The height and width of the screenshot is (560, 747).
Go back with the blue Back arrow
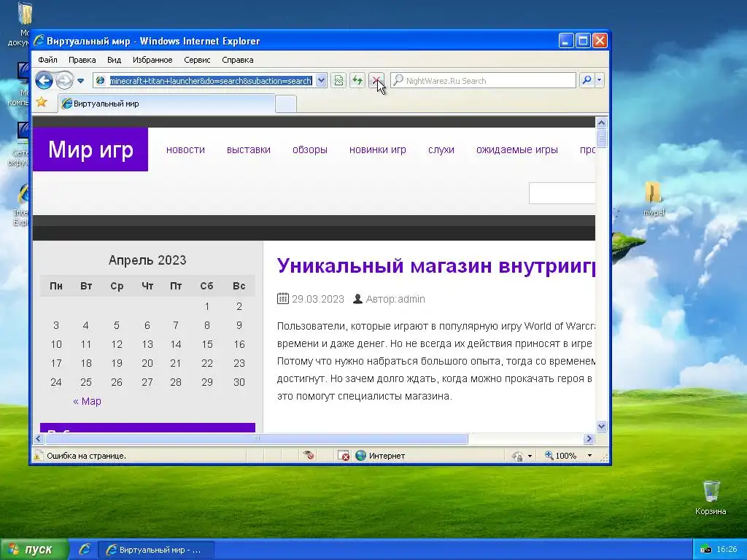click(44, 80)
